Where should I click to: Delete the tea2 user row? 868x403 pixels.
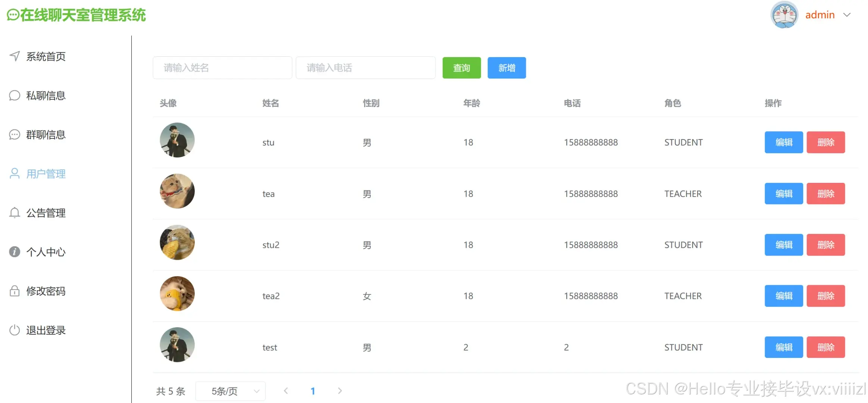pos(825,296)
